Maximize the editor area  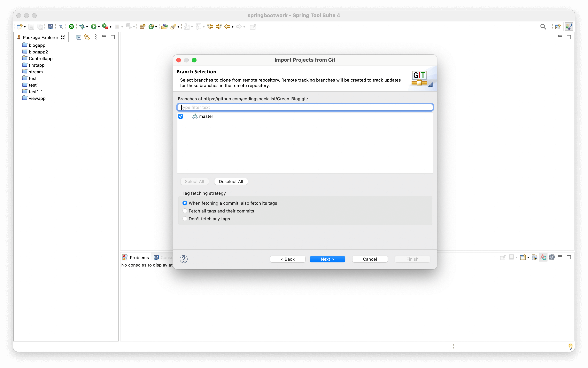(569, 37)
